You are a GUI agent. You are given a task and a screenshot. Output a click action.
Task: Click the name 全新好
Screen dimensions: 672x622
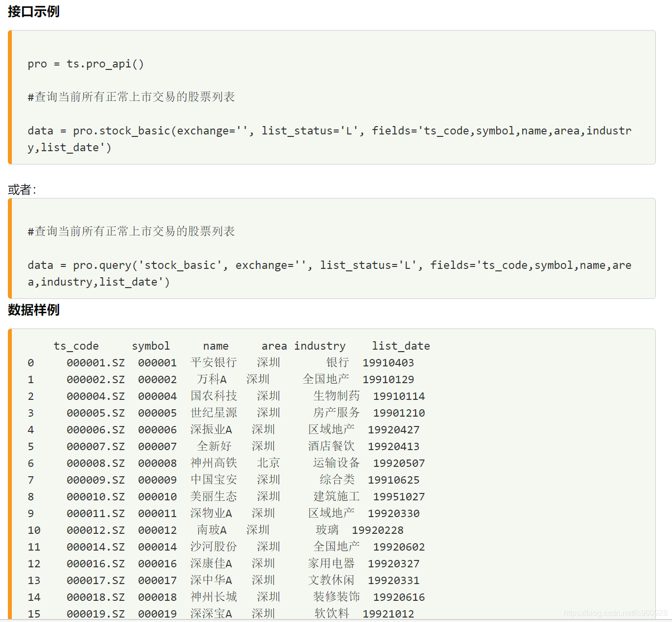(x=214, y=447)
